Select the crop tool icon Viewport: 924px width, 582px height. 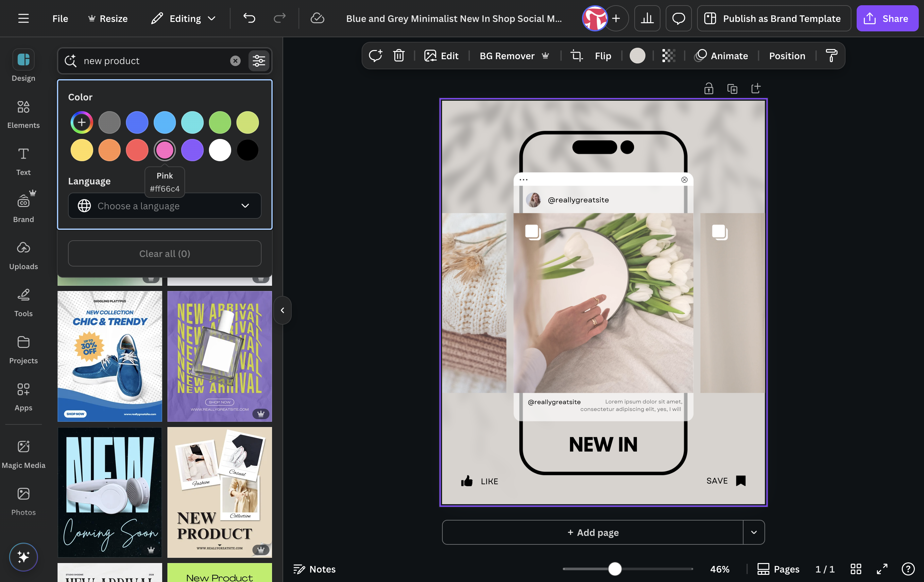click(576, 56)
